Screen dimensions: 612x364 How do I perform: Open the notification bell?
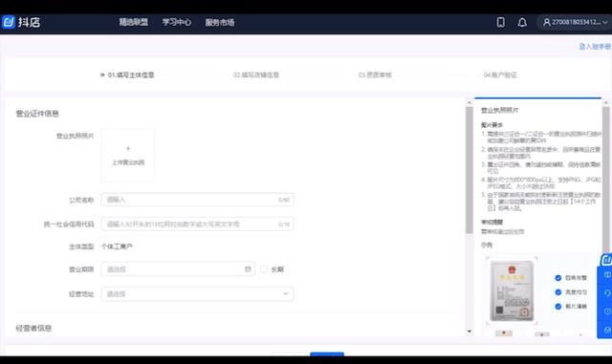pyautogui.click(x=522, y=22)
